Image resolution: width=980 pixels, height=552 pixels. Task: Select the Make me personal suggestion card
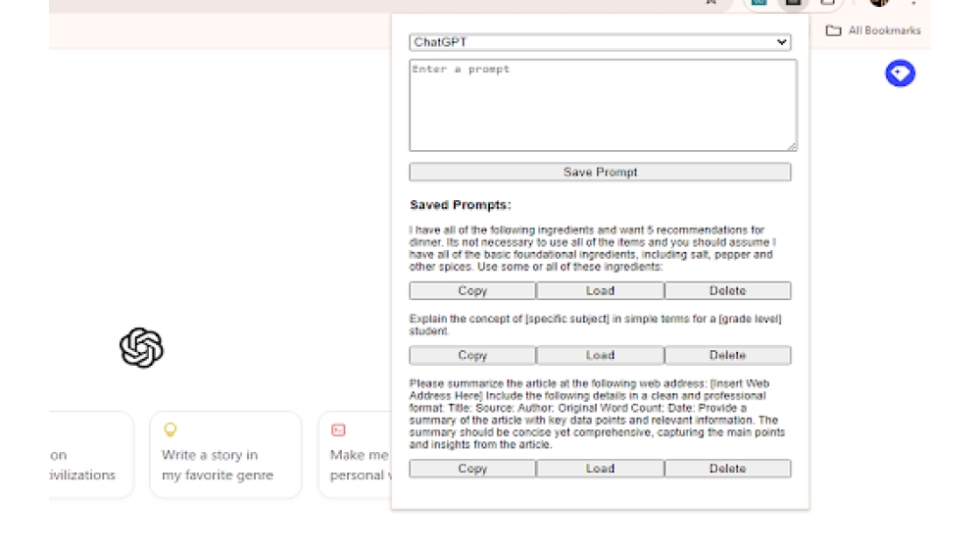pyautogui.click(x=355, y=455)
